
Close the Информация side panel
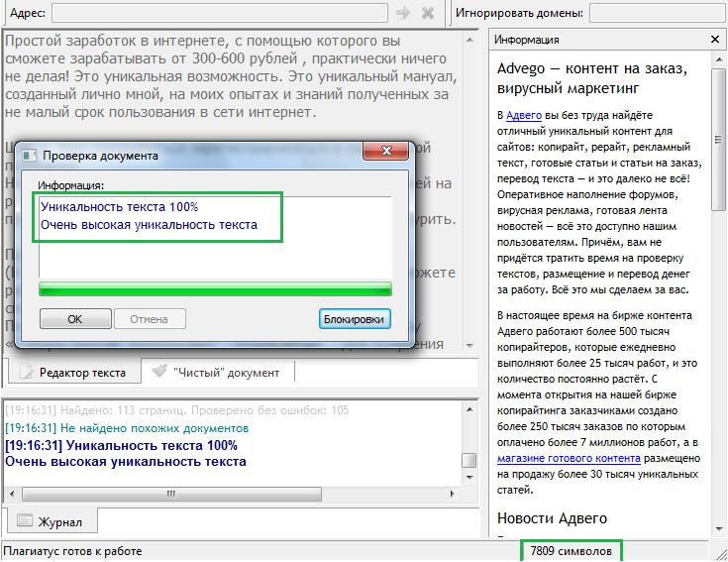tap(715, 40)
